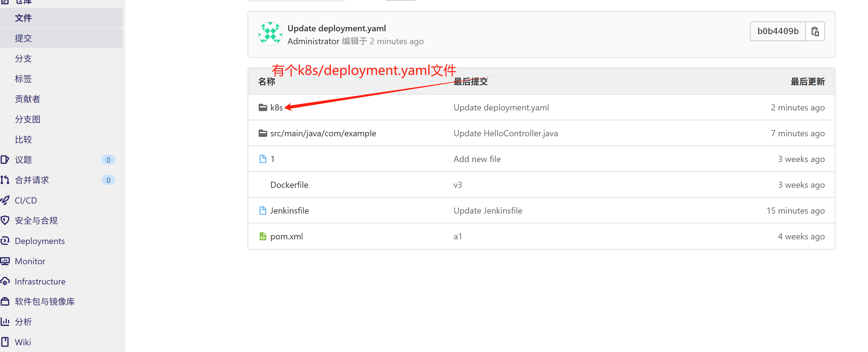
Task: Click the shield icon for 安全与合规
Action: pyautogui.click(x=5, y=221)
